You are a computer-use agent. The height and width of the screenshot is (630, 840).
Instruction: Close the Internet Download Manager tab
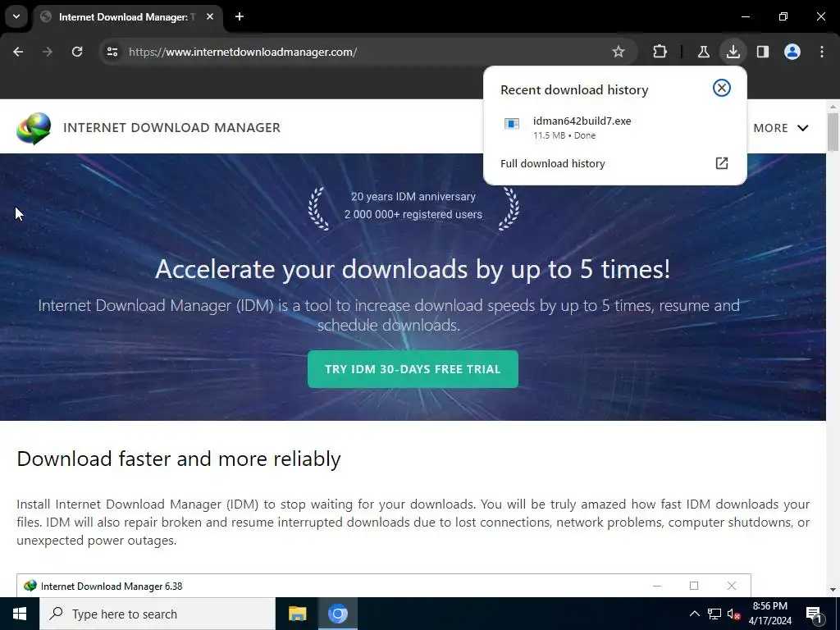click(210, 16)
